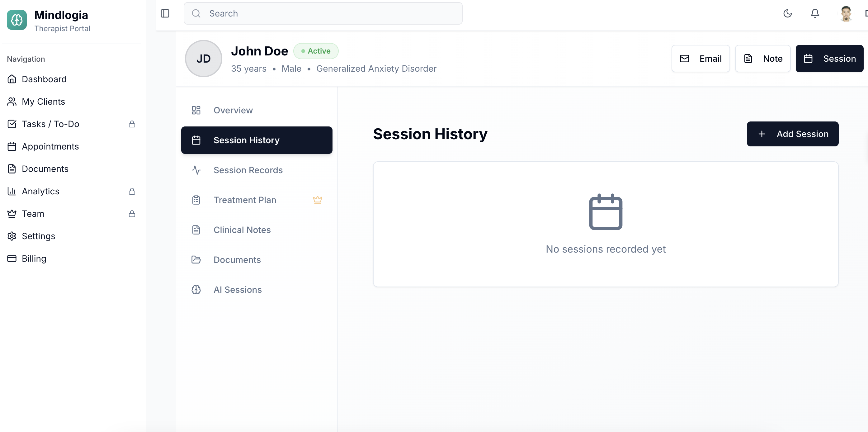The width and height of the screenshot is (868, 432).
Task: Click the lock icon beside Analytics
Action: pyautogui.click(x=132, y=192)
